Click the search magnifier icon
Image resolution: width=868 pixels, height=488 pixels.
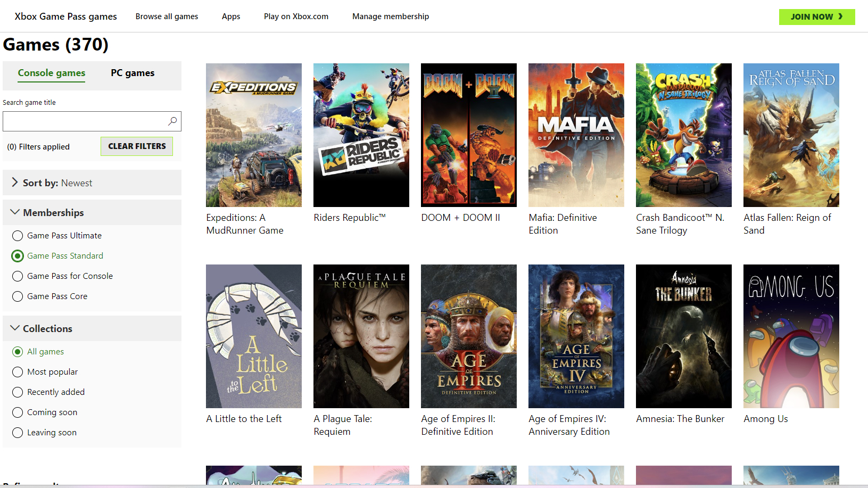pos(172,121)
